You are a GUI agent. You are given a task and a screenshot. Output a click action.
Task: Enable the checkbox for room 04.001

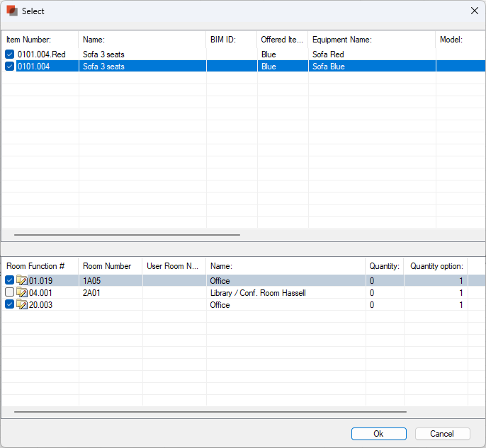9,293
